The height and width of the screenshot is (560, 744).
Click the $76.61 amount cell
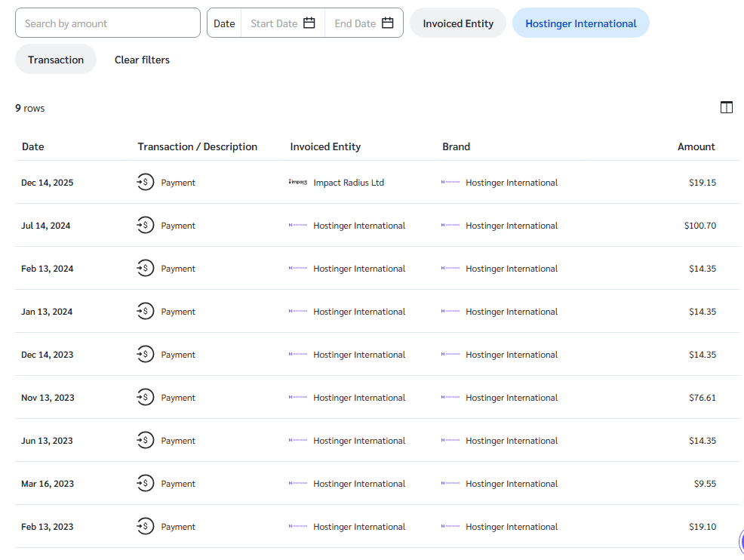[702, 398]
